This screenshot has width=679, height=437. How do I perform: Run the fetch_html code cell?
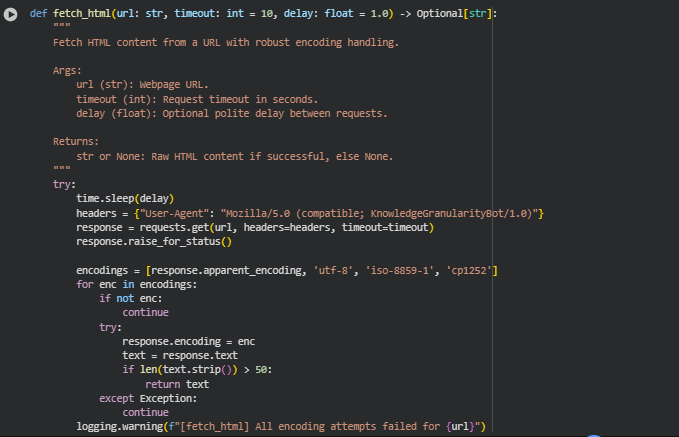[11, 15]
